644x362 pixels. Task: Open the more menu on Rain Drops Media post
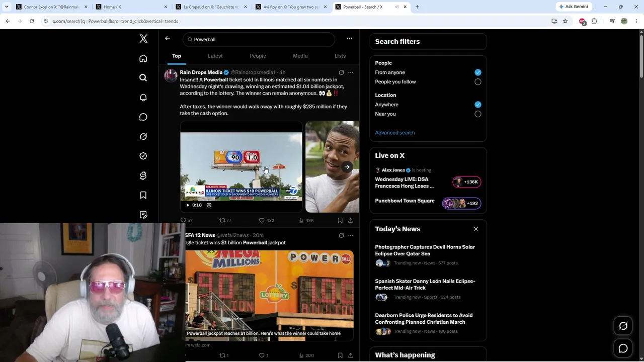(x=351, y=72)
